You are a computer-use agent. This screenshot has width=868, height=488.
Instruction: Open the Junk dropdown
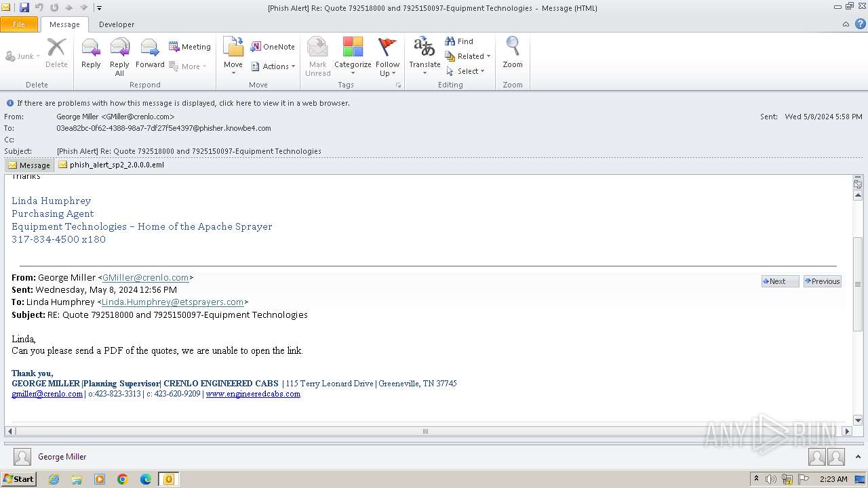22,56
